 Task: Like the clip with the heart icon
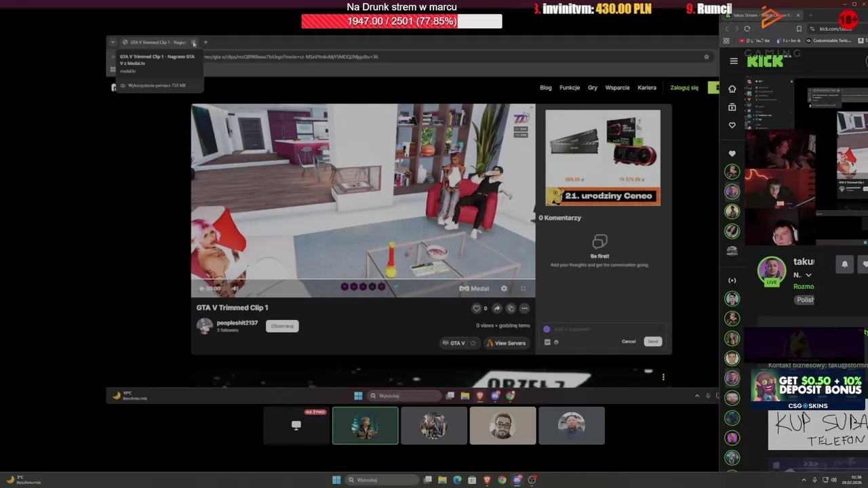point(476,308)
